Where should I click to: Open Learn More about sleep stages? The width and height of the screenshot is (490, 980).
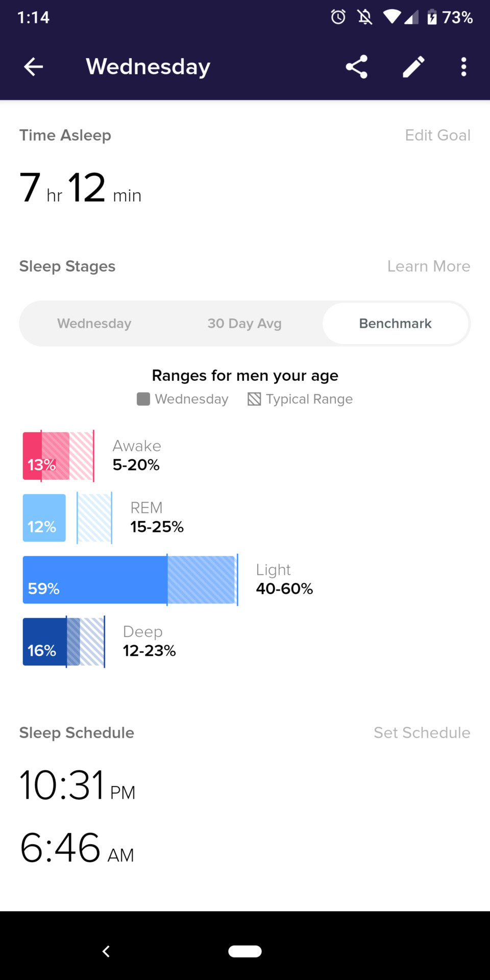coord(429,266)
